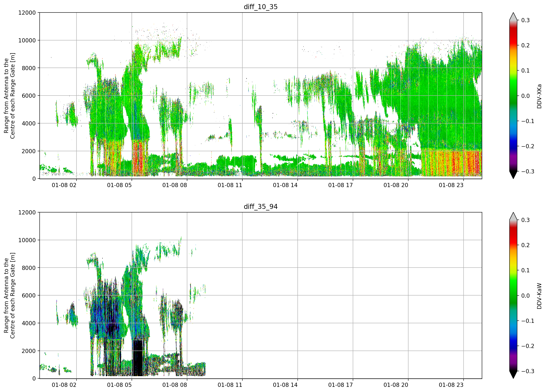Screen dimensions: 546x392
Task: Click the 01-08 08 x-tick under diff_35_94
Action: tap(175, 385)
